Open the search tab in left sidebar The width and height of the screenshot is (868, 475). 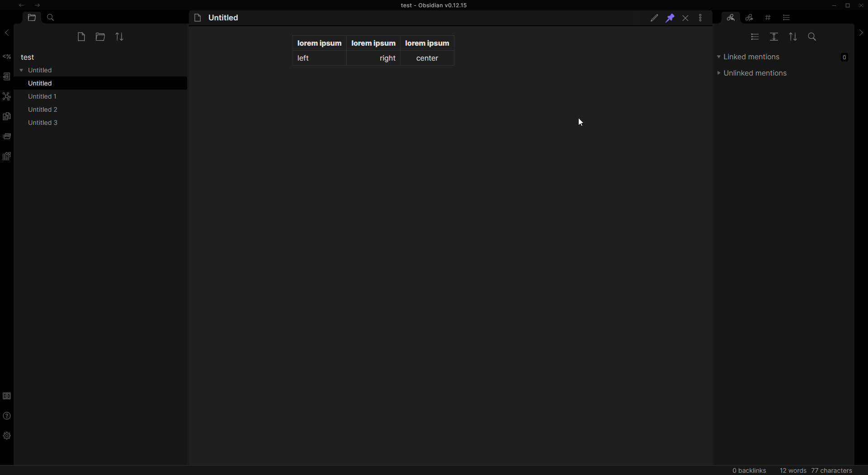(51, 18)
